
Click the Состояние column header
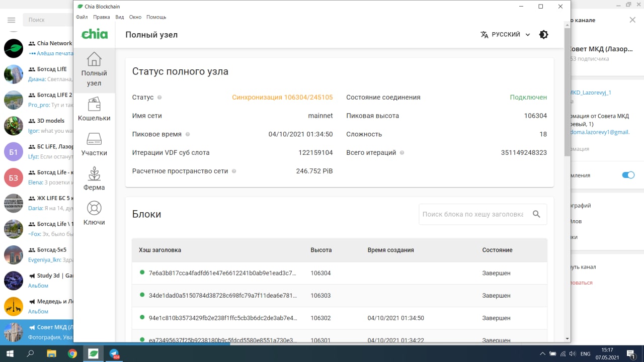tap(497, 250)
